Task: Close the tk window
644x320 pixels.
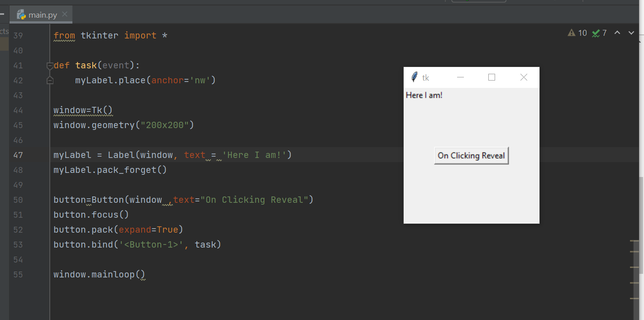Action: [x=524, y=77]
